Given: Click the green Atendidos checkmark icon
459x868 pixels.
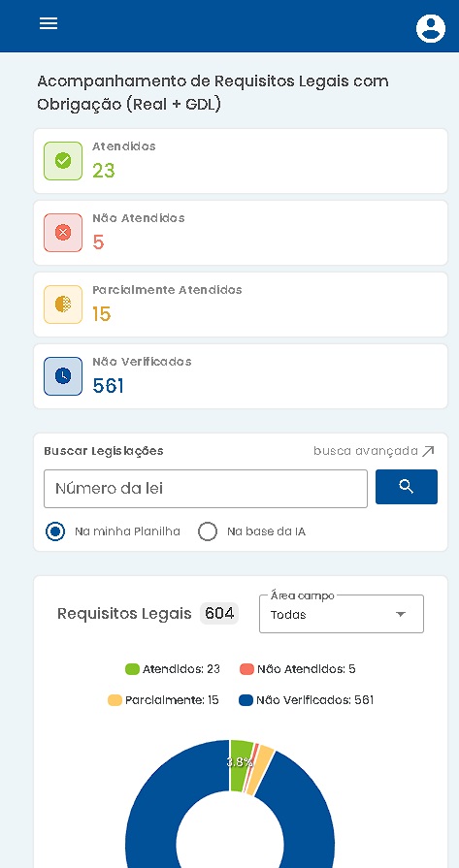Looking at the screenshot, I should [x=63, y=161].
